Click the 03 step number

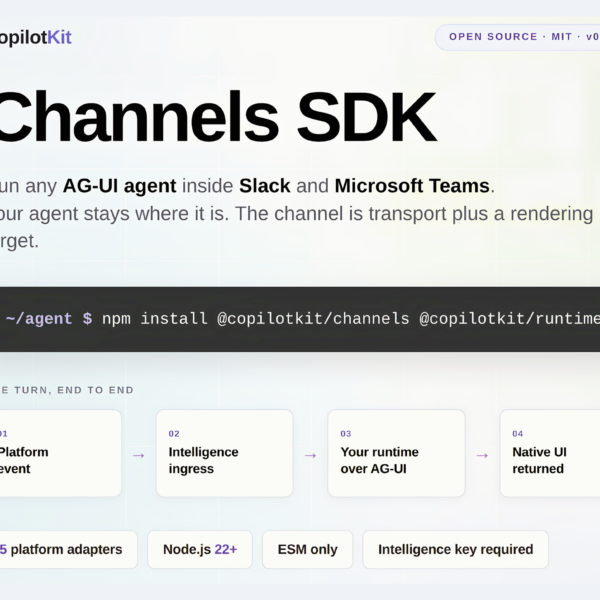tap(346, 434)
